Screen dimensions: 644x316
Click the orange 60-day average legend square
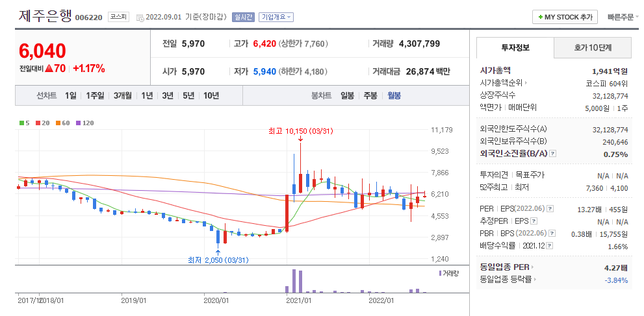(x=57, y=123)
